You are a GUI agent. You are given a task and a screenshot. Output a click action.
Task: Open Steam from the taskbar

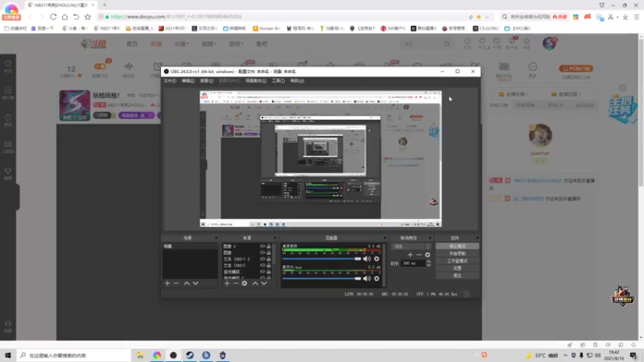[x=190, y=355]
